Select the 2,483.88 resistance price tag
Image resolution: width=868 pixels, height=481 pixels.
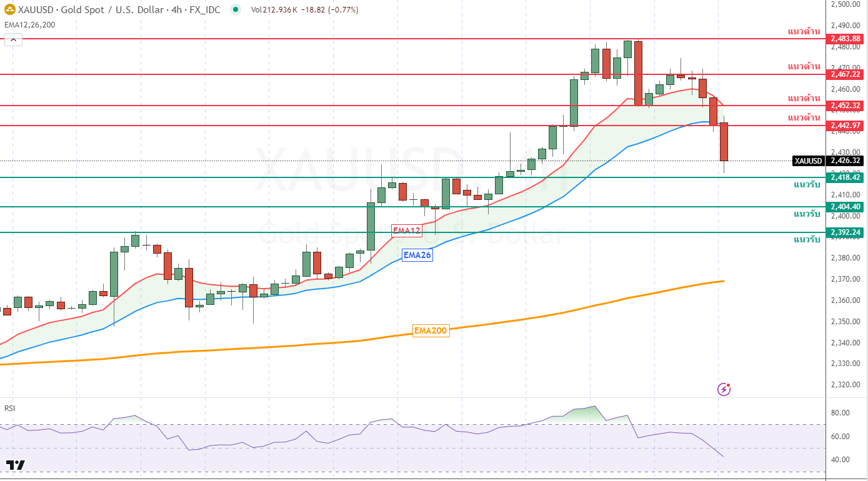pos(846,39)
